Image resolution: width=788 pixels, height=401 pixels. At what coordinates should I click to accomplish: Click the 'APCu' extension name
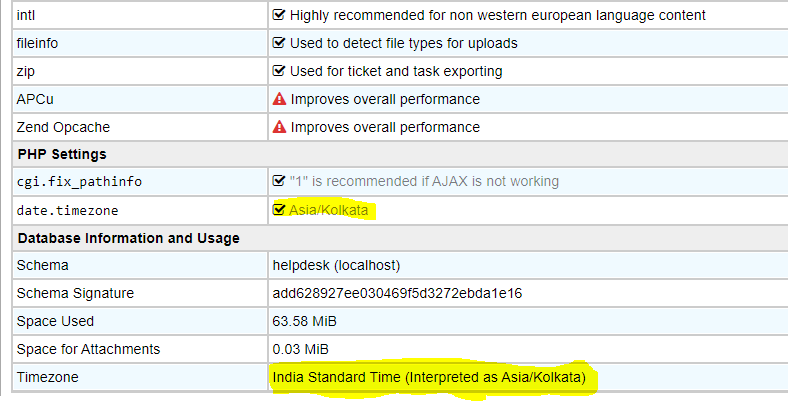35,99
